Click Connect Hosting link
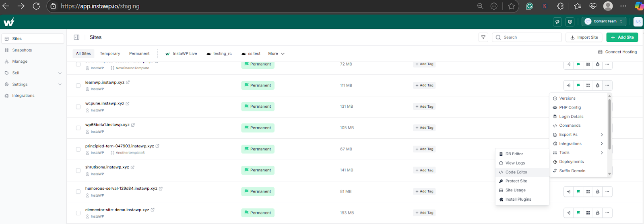The width and height of the screenshot is (644, 224). [x=617, y=52]
